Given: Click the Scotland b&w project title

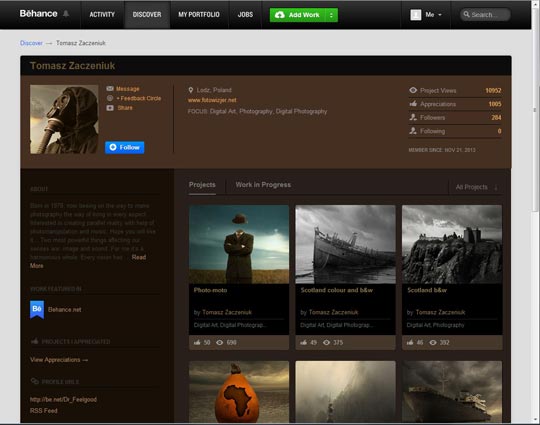Looking at the screenshot, I should coord(427,290).
